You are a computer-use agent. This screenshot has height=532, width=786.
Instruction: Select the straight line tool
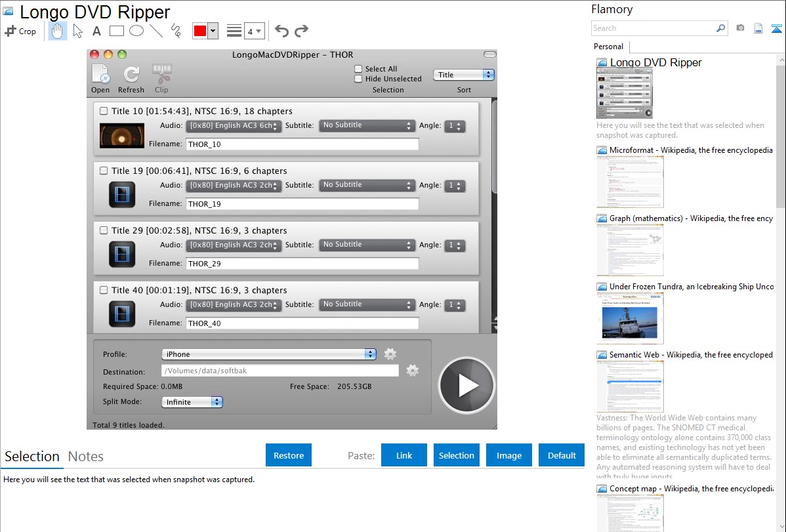pos(156,31)
